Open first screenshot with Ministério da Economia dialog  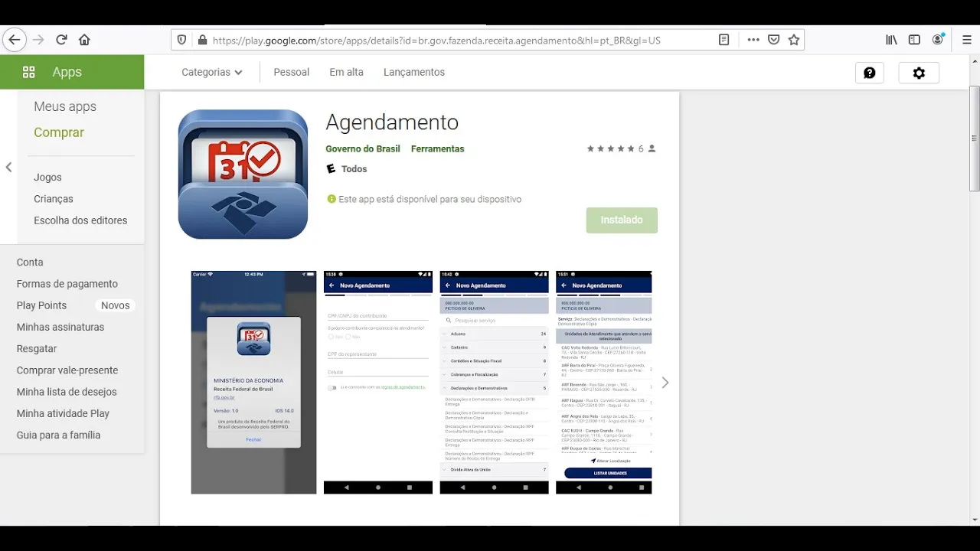click(x=253, y=382)
